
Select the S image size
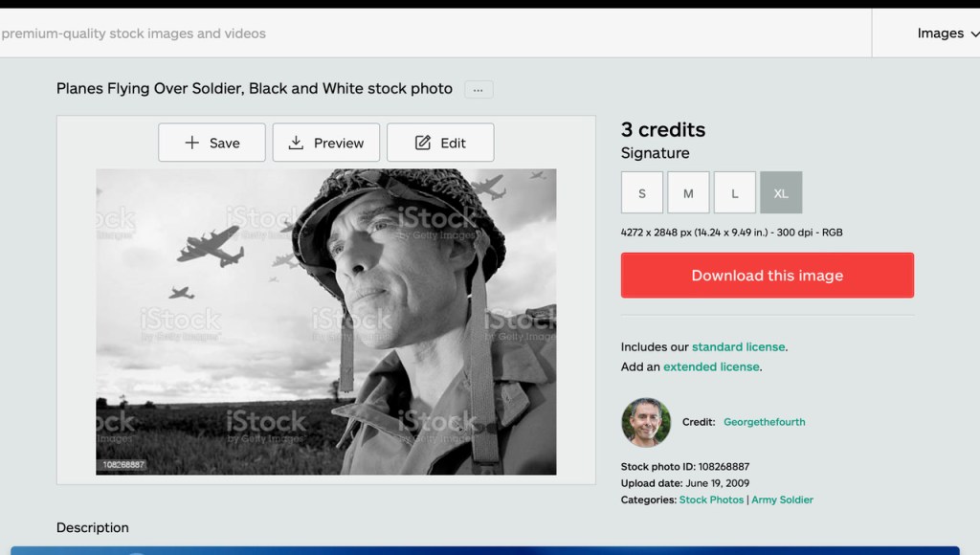[642, 193]
